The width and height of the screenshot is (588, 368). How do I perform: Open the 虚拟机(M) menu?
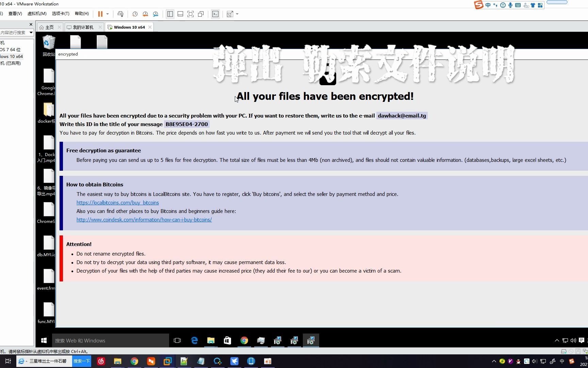[x=37, y=14]
